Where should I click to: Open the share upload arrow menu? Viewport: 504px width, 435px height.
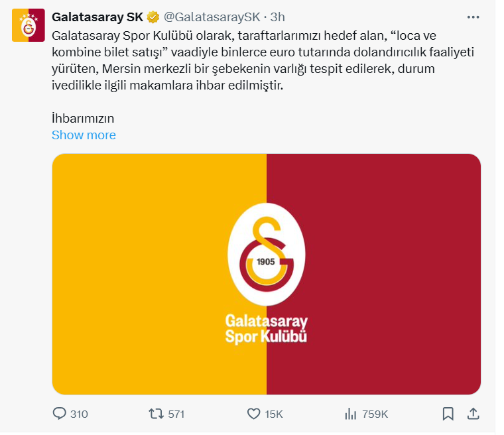coord(473,414)
